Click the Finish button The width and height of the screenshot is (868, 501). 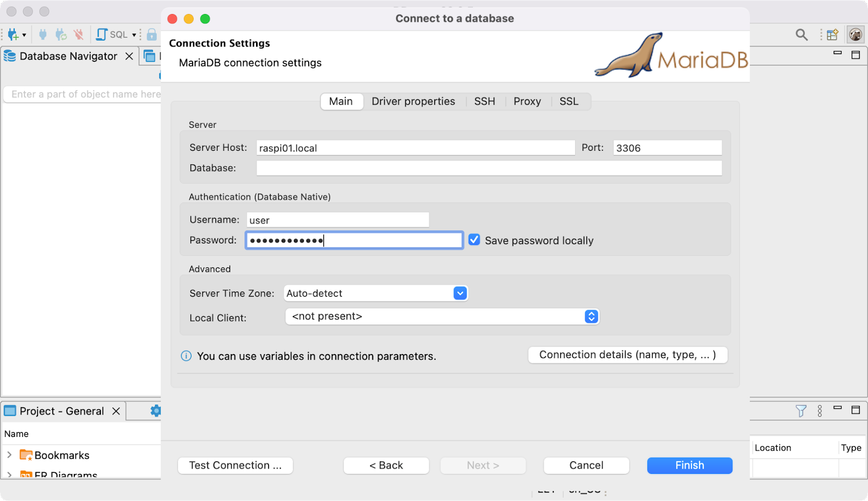click(690, 465)
